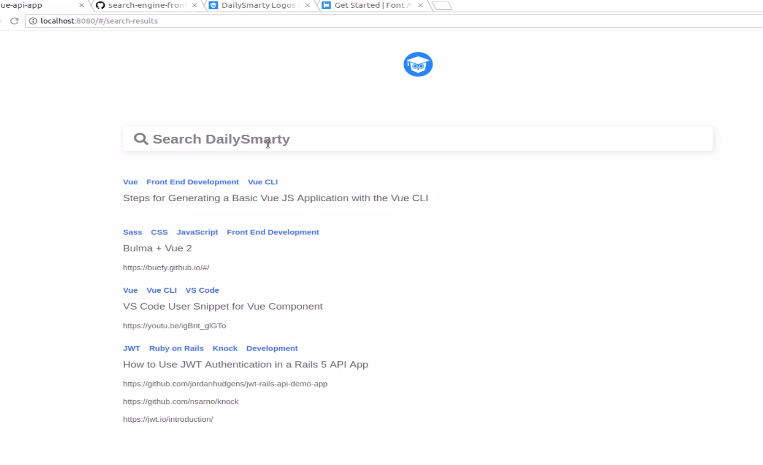763x465 pixels.
Task: Switch to the search-engine-front GitHub tab
Action: (x=146, y=5)
